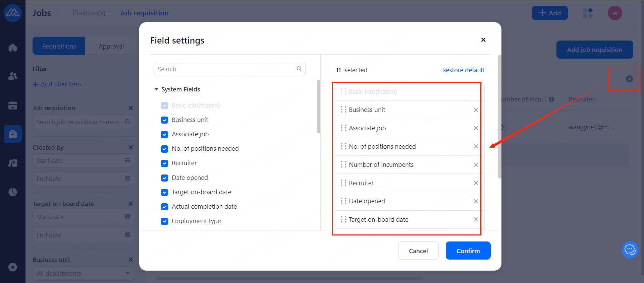Image resolution: width=644 pixels, height=283 pixels.
Task: Disable the Employment type checkbox
Action: (164, 221)
